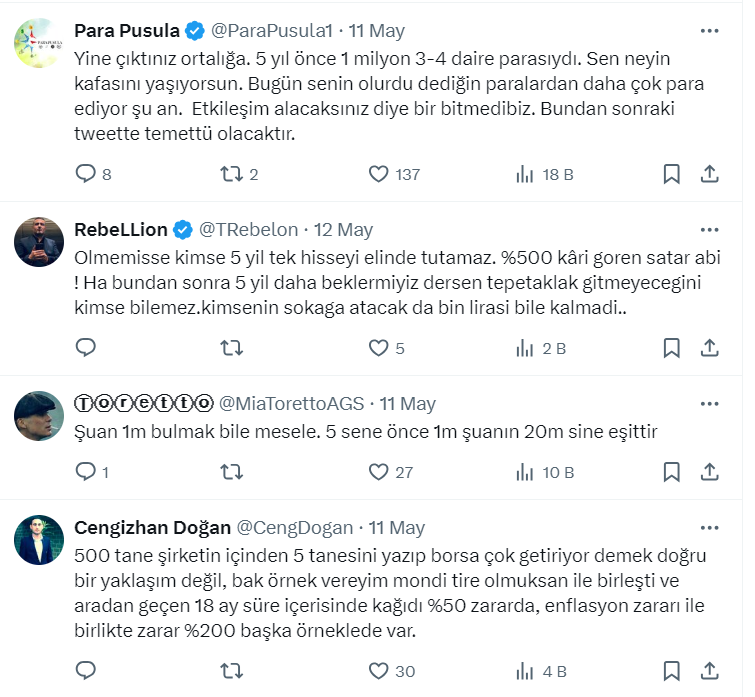755x697 pixels.
Task: Retweet Para Pusula's tweet
Action: [x=231, y=174]
